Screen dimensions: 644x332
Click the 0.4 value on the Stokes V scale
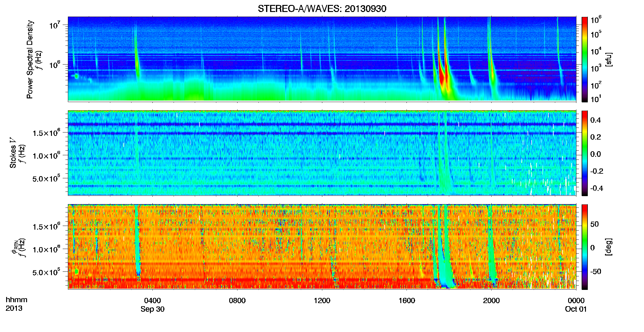[x=596, y=120]
